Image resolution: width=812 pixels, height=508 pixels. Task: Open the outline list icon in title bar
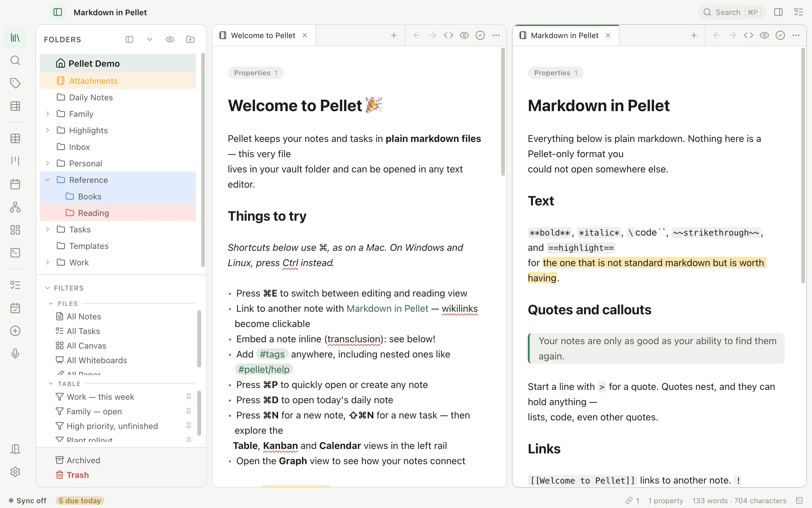pyautogui.click(x=799, y=12)
